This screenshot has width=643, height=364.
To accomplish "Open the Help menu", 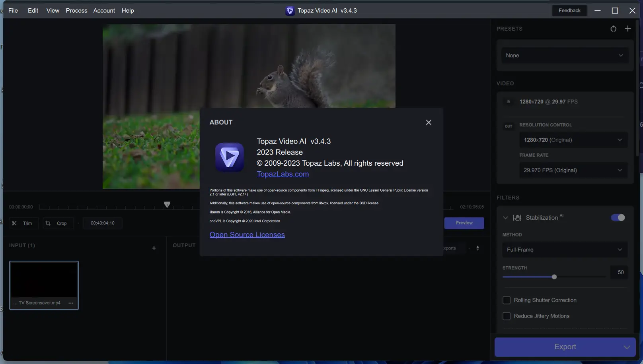I will [x=128, y=11].
